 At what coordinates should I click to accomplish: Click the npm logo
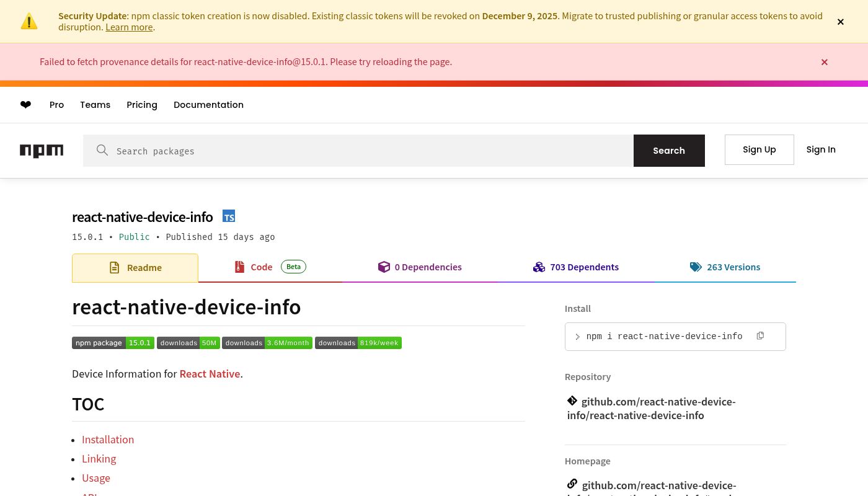click(42, 151)
